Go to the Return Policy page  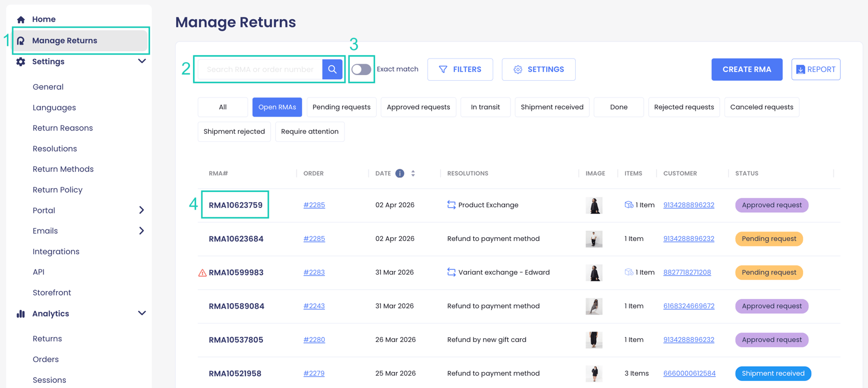[58, 190]
